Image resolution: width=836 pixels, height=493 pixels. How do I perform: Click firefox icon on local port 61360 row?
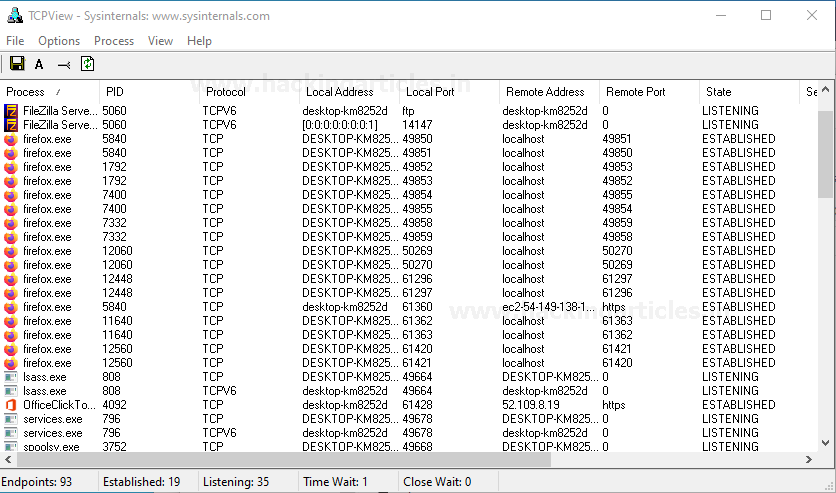coord(11,307)
